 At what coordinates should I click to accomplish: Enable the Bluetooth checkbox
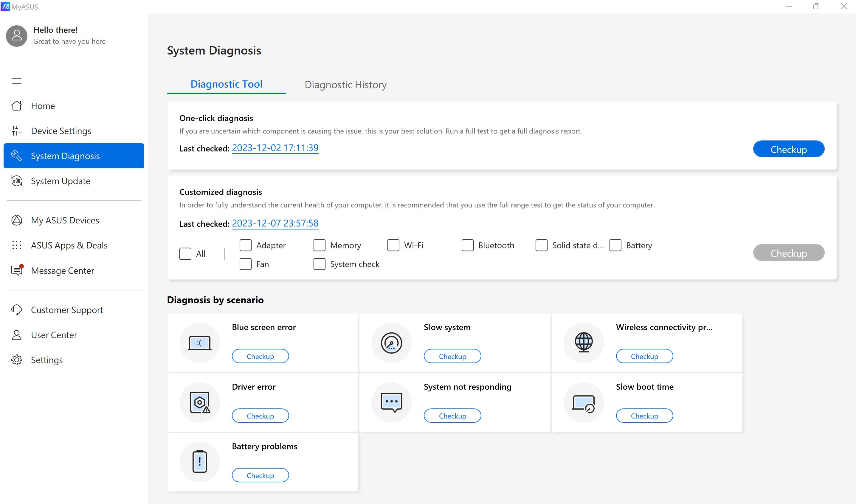click(x=467, y=245)
